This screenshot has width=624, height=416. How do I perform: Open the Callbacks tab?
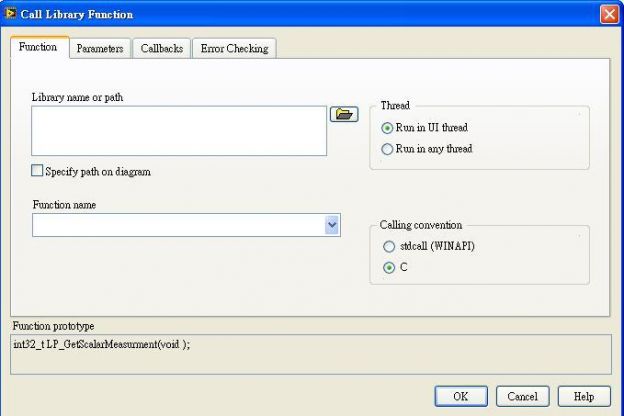click(162, 49)
